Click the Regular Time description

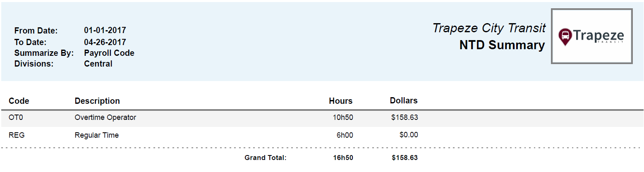(96, 135)
